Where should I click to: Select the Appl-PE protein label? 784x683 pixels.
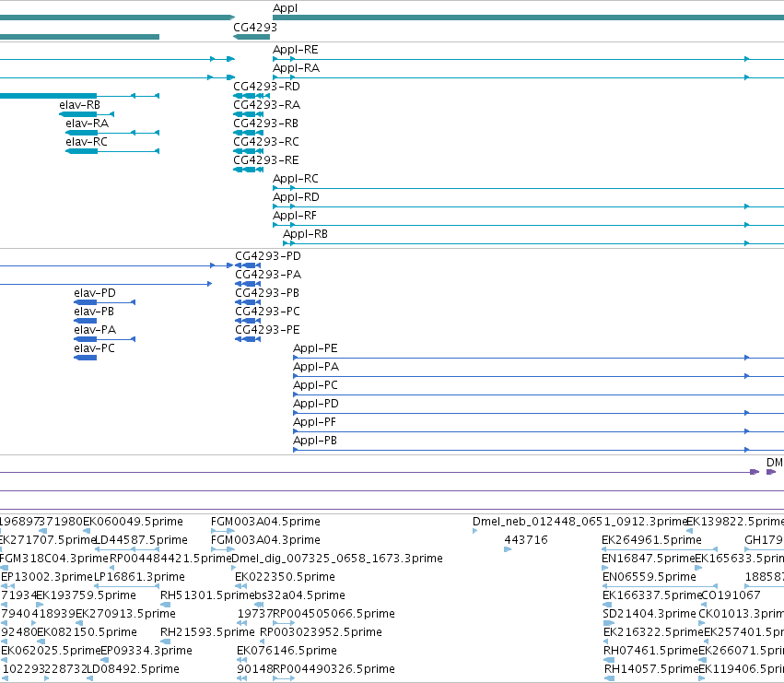click(315, 349)
